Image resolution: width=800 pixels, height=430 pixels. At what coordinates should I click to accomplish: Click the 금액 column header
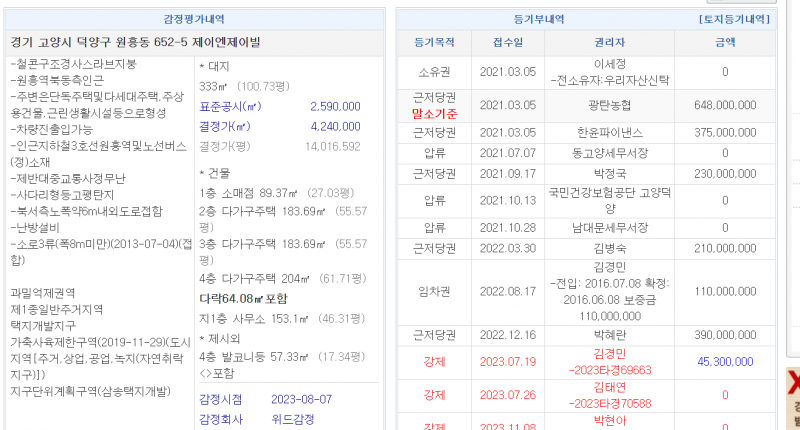click(x=724, y=42)
